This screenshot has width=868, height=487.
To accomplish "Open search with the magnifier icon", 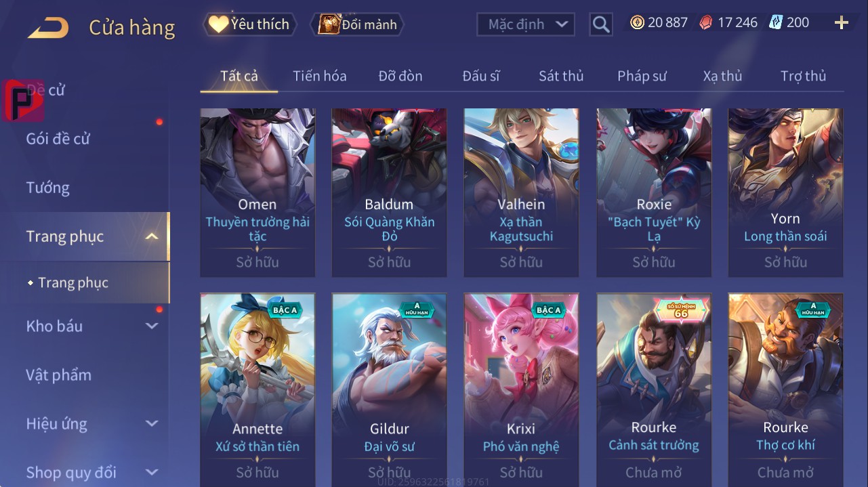I will pyautogui.click(x=601, y=24).
